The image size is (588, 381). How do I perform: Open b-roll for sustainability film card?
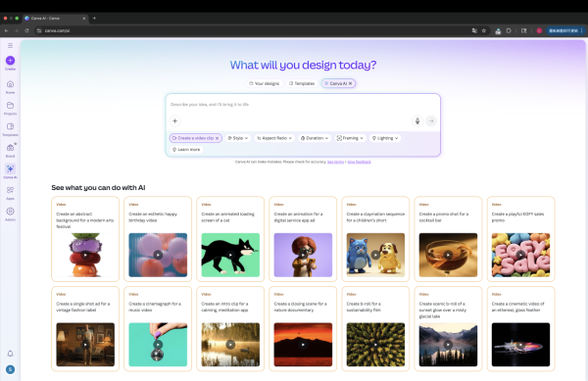point(375,329)
